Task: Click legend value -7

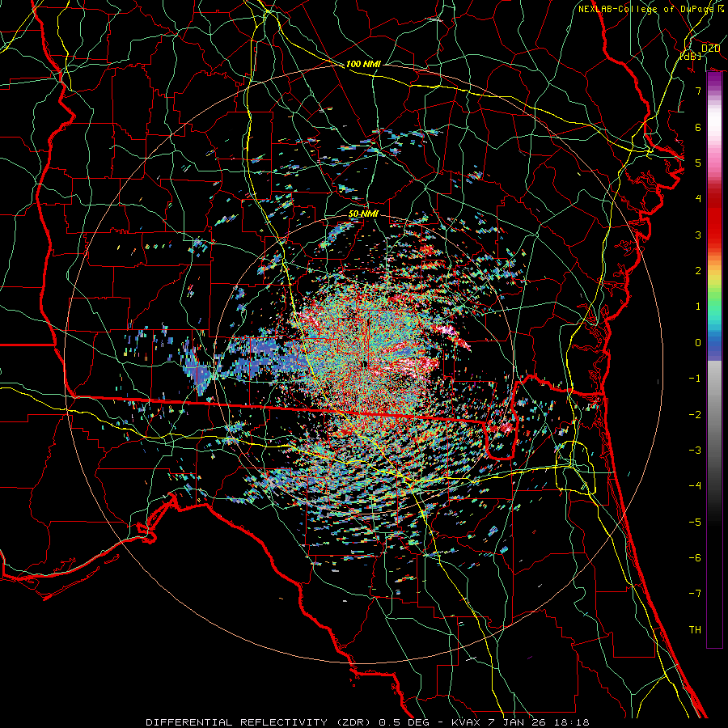Action: pyautogui.click(x=695, y=594)
